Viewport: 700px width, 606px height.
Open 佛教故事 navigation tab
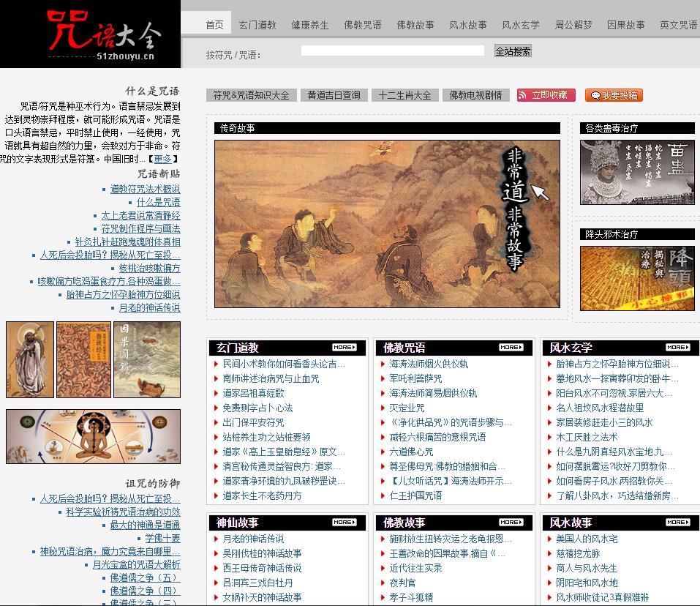click(415, 25)
